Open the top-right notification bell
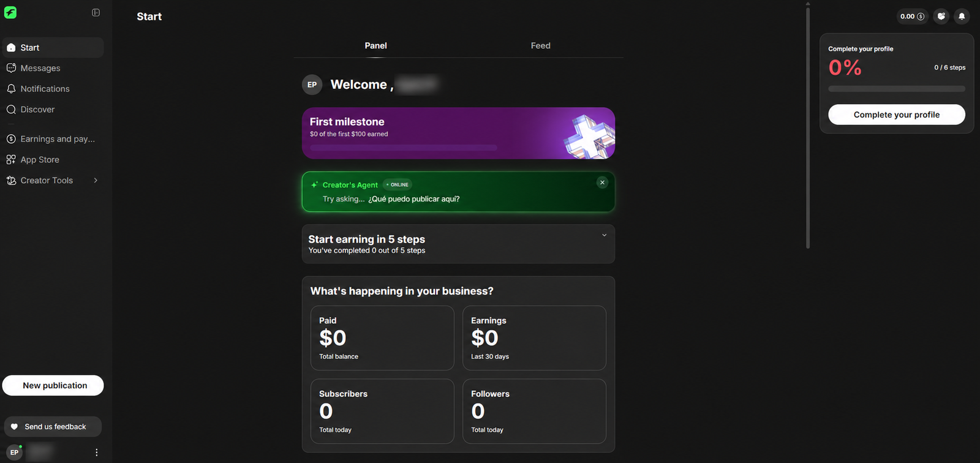980x463 pixels. pos(962,17)
